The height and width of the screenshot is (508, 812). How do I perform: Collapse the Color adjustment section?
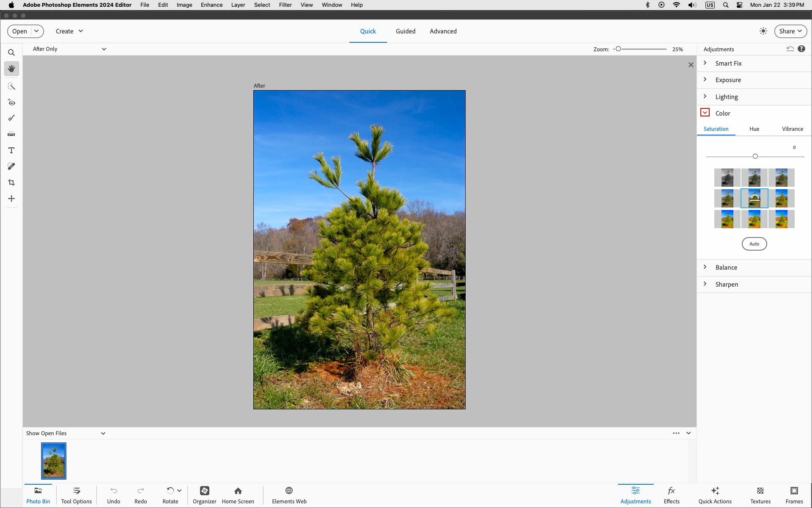point(705,113)
